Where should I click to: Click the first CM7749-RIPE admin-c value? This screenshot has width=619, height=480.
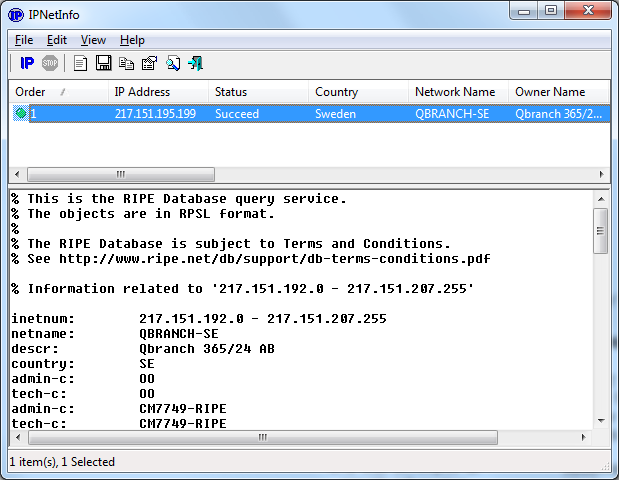click(x=183, y=409)
